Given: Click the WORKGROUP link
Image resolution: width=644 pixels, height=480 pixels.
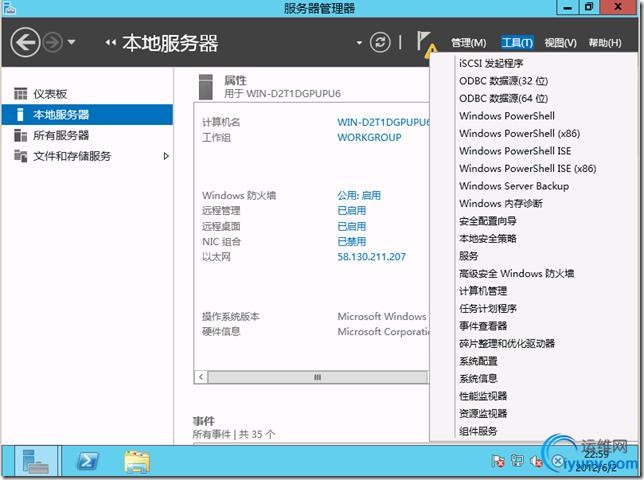Looking at the screenshot, I should click(369, 138).
